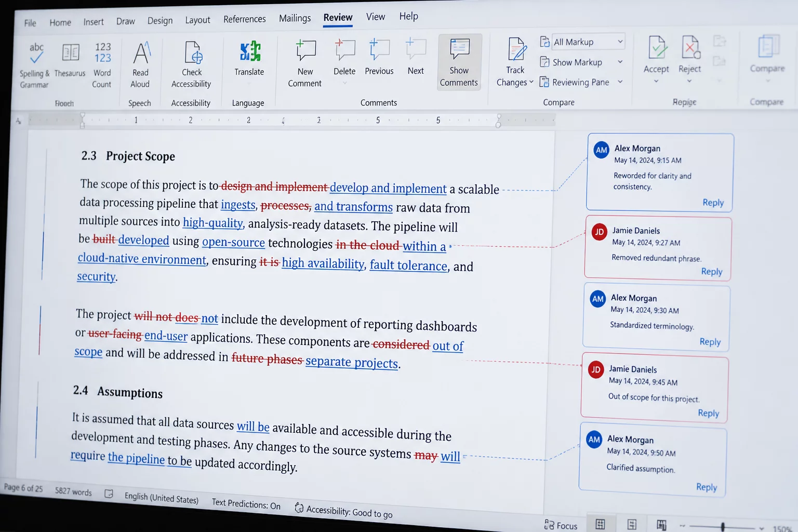
Task: Click the '2.3 Project Scope' heading
Action: pyautogui.click(x=128, y=156)
